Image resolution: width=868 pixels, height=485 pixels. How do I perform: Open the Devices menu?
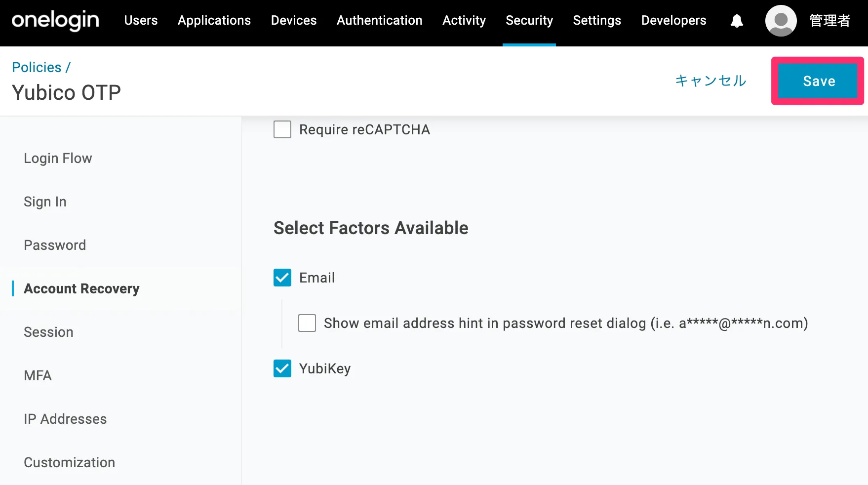tap(294, 20)
